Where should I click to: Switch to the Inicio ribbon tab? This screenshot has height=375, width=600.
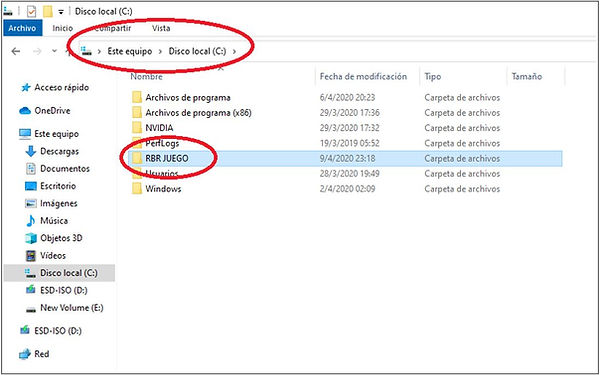point(62,28)
